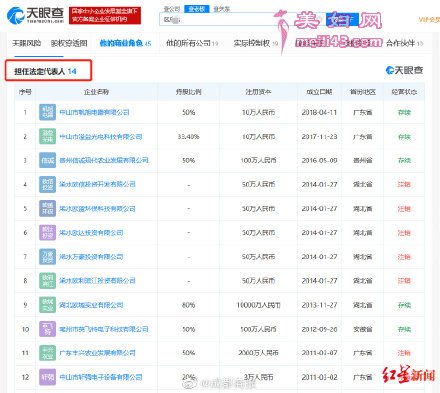Open row 3 贵州 现代农业发展 company link
Image resolution: width=440 pixels, height=393 pixels.
tap(104, 160)
